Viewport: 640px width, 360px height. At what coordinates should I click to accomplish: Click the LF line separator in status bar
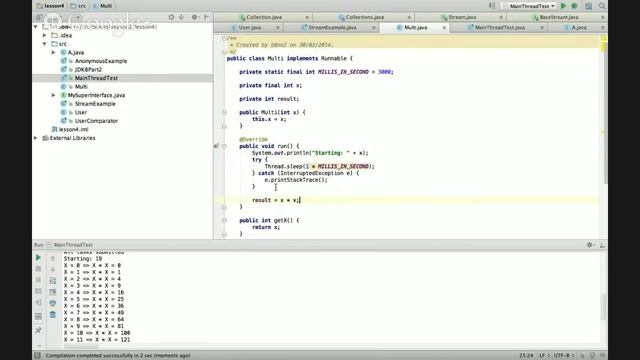tap(544, 356)
